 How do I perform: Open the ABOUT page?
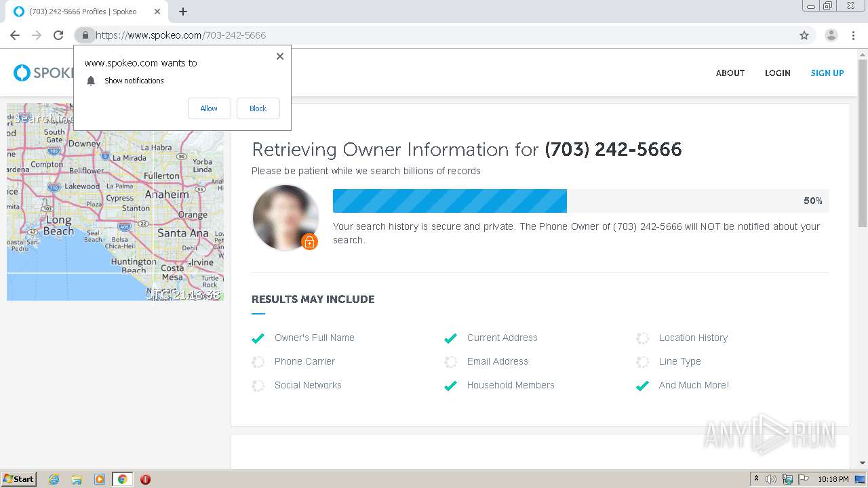point(730,73)
